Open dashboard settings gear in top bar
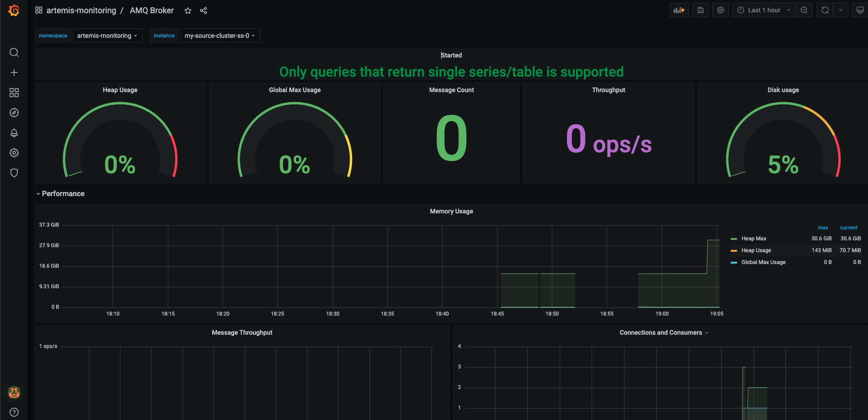 click(x=721, y=10)
